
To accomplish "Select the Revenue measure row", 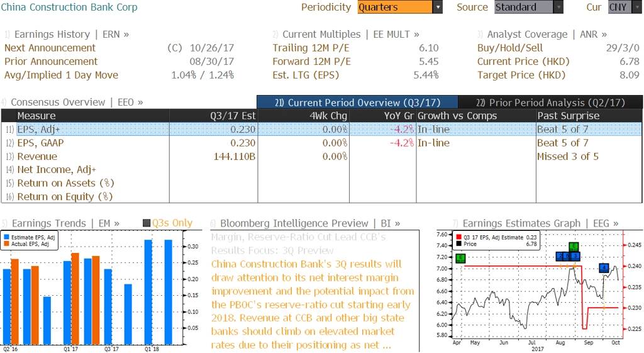I will pos(321,156).
